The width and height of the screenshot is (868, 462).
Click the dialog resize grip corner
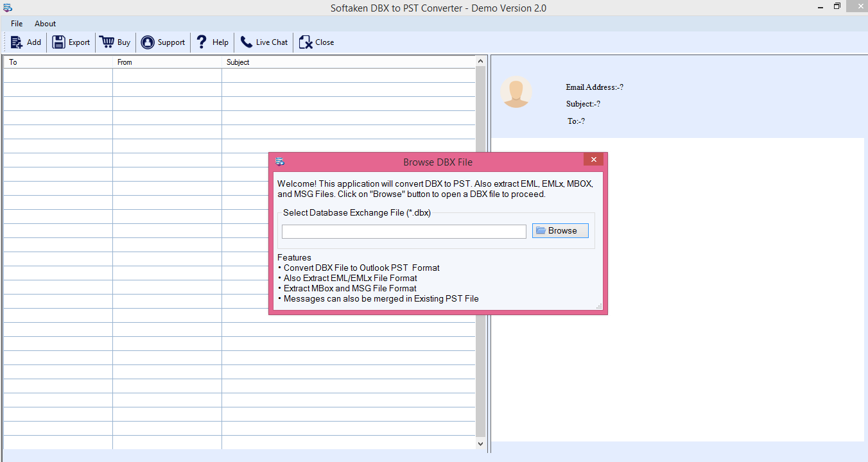(599, 306)
